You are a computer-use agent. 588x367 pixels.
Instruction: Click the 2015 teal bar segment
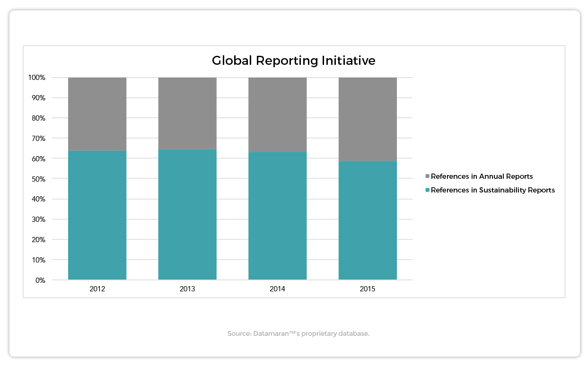pyautogui.click(x=368, y=220)
